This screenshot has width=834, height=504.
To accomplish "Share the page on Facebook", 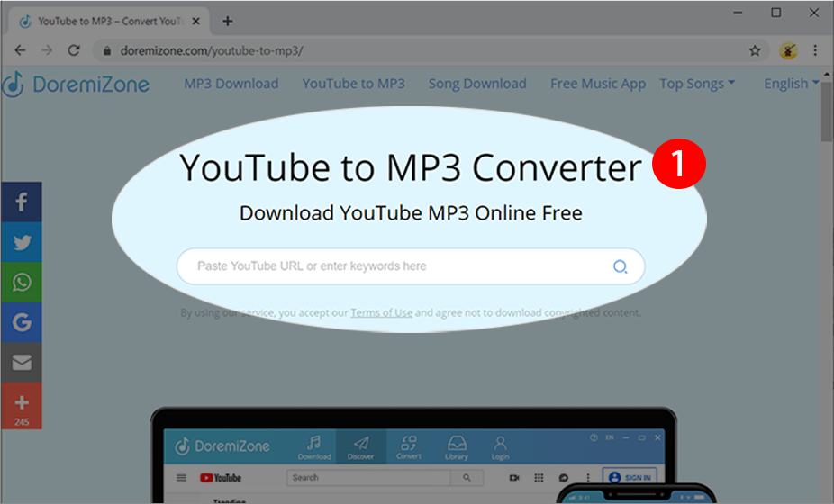I will click(x=22, y=202).
